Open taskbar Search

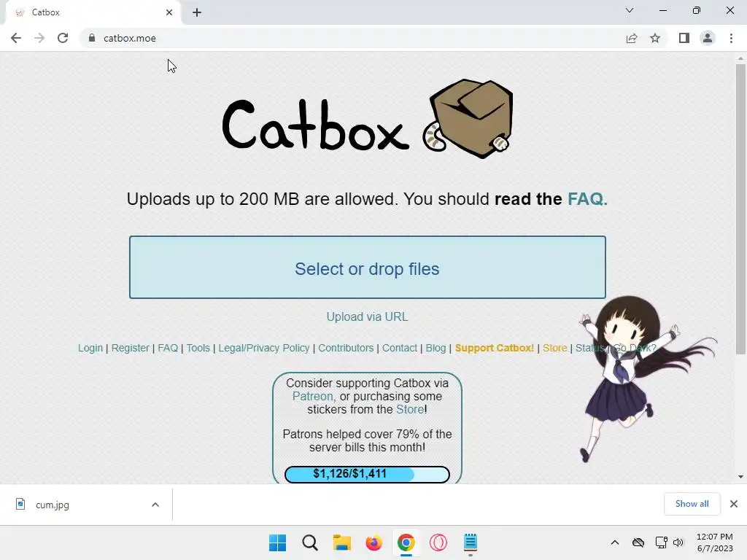click(x=309, y=542)
